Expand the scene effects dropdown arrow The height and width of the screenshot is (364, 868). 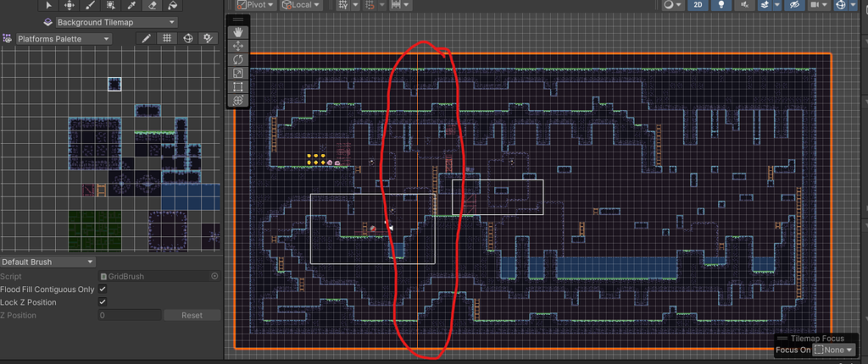click(777, 4)
